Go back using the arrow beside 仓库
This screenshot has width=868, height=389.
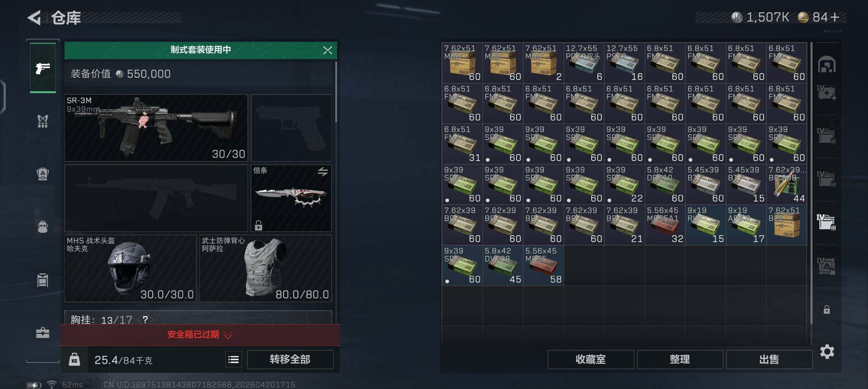(34, 18)
